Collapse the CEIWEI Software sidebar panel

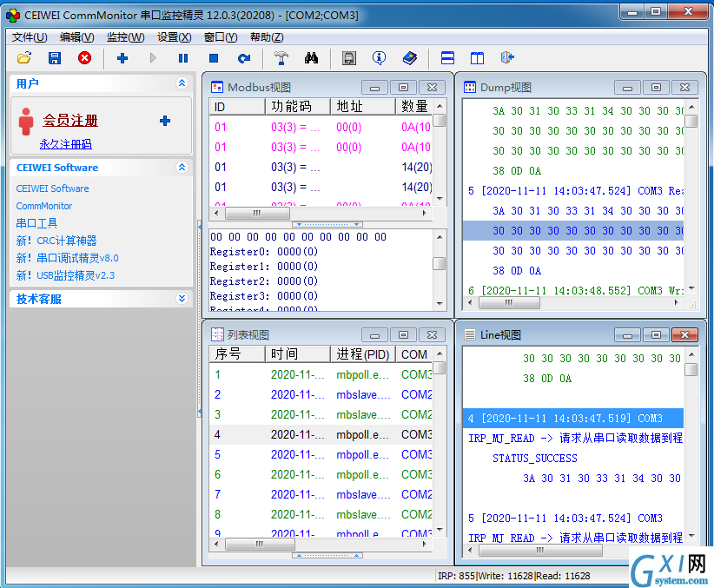182,167
